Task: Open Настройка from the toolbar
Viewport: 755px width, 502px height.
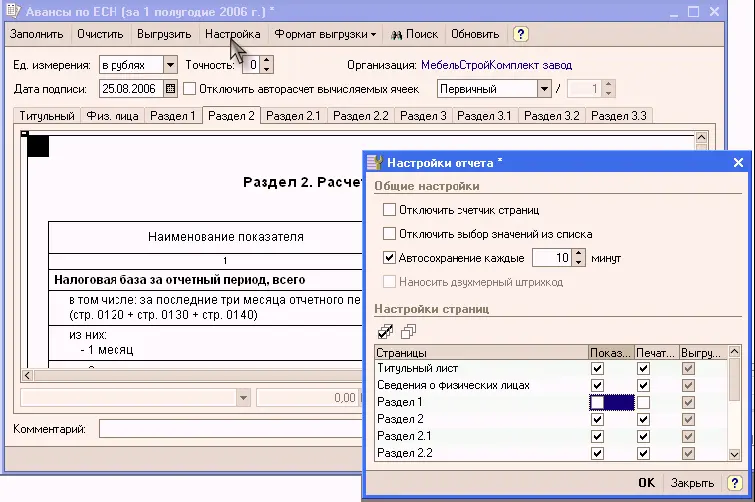Action: pos(233,34)
